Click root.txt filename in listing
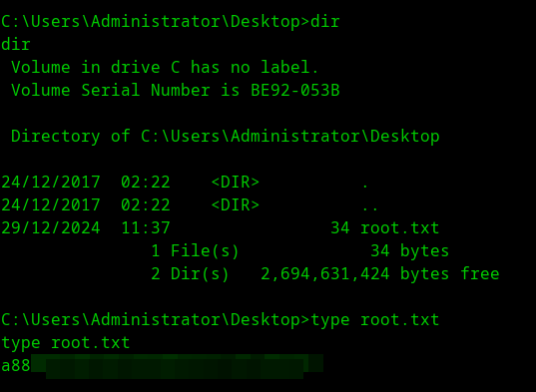Viewport: 536px width, 392px height. (399, 228)
